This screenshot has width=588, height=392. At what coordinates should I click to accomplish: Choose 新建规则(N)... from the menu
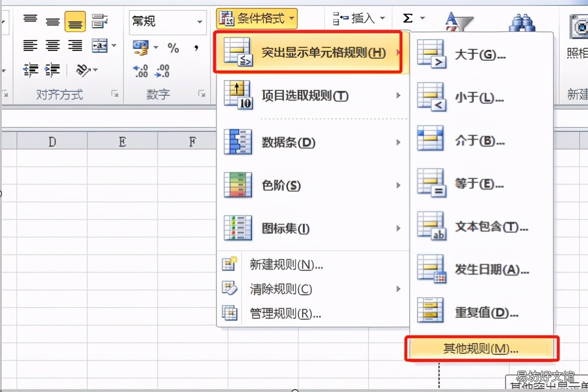coord(312,265)
